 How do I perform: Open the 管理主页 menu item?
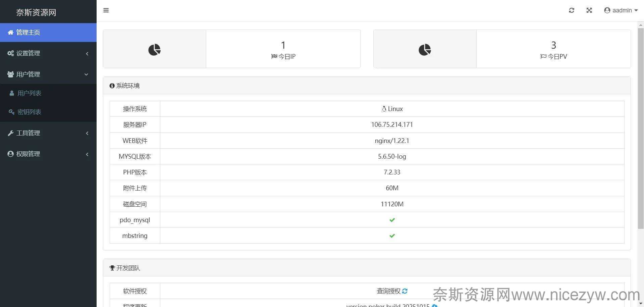pyautogui.click(x=28, y=33)
